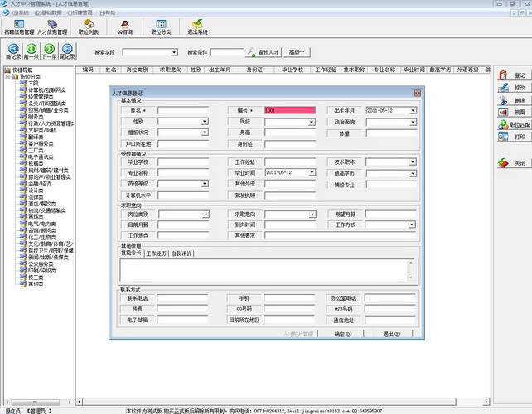The image size is (532, 414).
Task: Open the 毕业时间 date dropdown
Action: [x=312, y=172]
